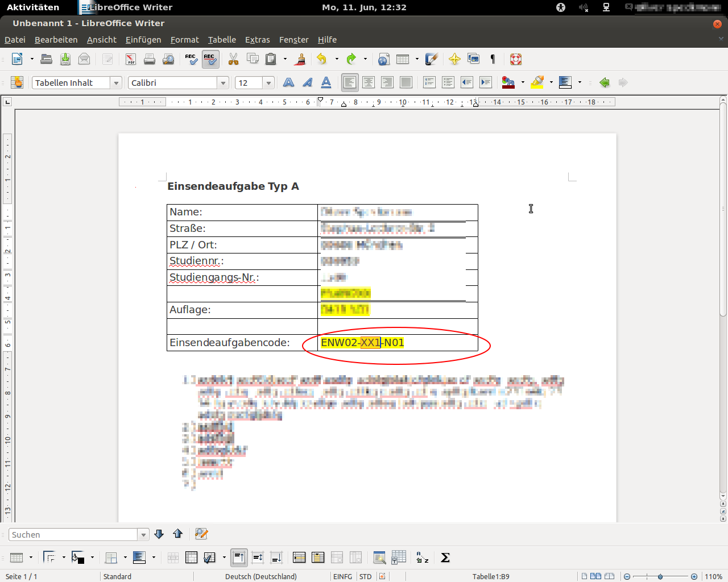This screenshot has height=582, width=728.
Task: Send document as e-mail icon
Action: (x=84, y=59)
